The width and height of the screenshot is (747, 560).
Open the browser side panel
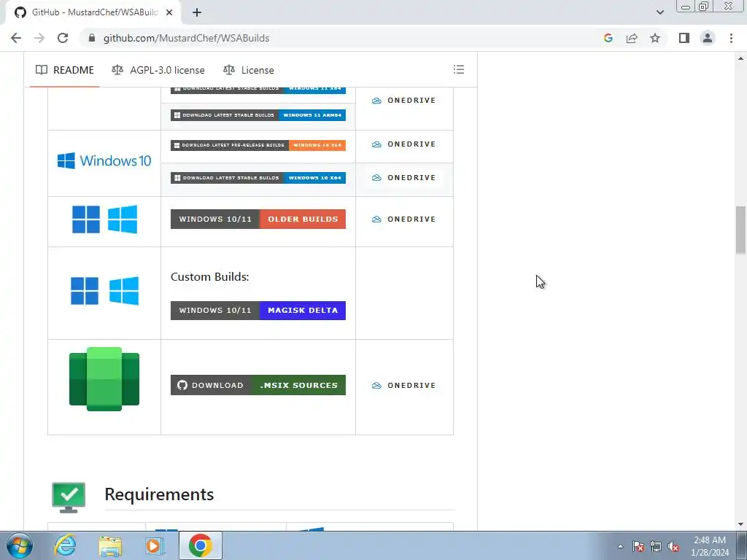(x=684, y=38)
